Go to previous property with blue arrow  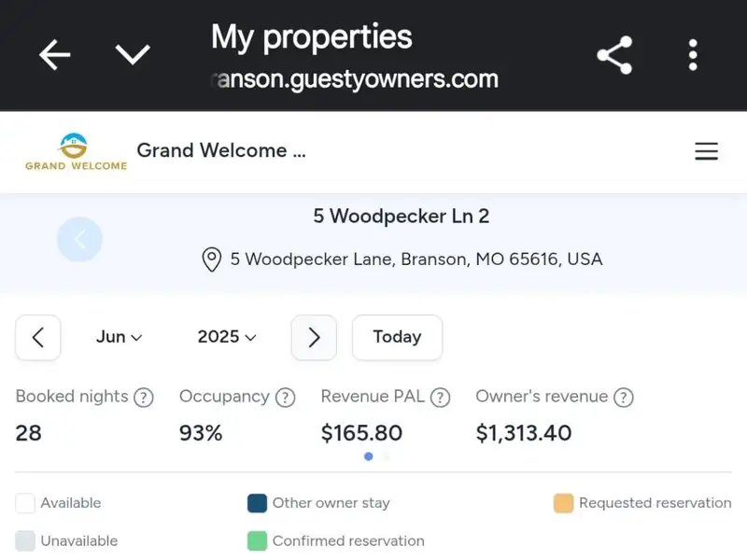[79, 240]
